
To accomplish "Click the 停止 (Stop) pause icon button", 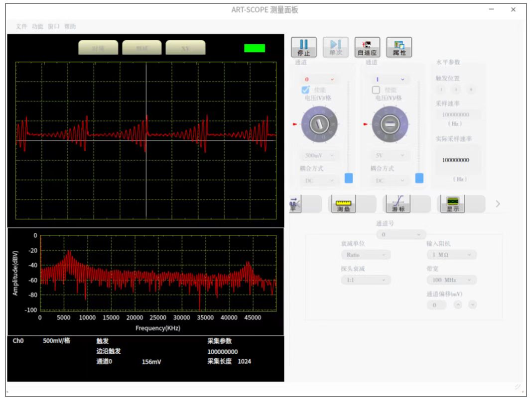I will tap(303, 47).
